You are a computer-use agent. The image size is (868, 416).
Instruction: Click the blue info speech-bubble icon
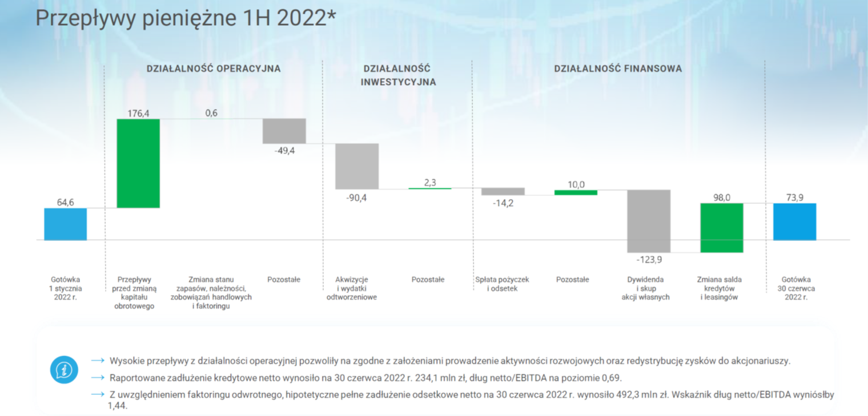pos(63,369)
